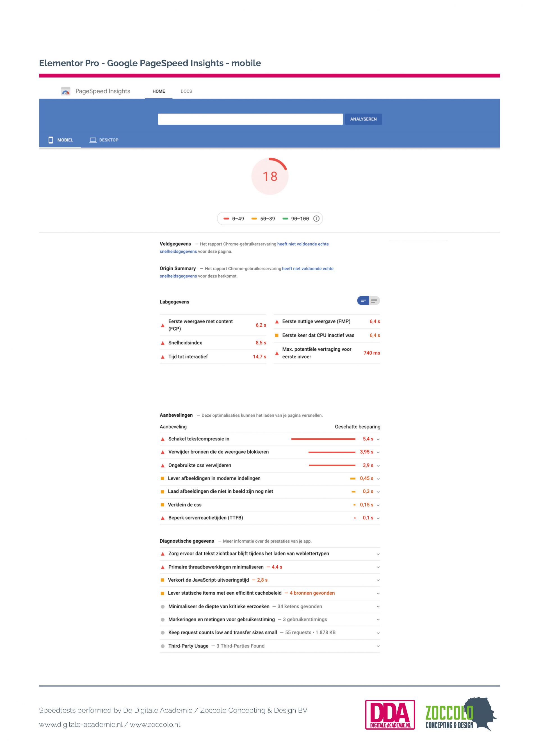Expand 'Third-Party Usage' diagnostic

(x=270, y=646)
